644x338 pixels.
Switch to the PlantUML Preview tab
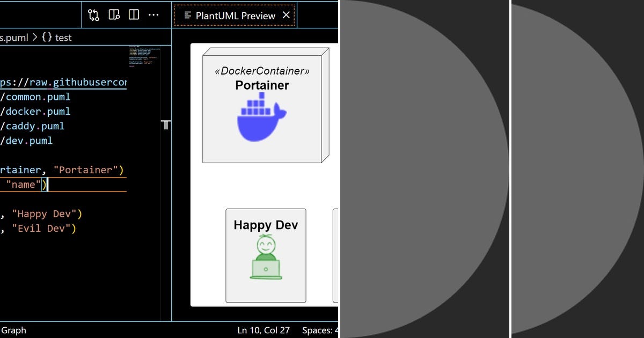coord(235,16)
